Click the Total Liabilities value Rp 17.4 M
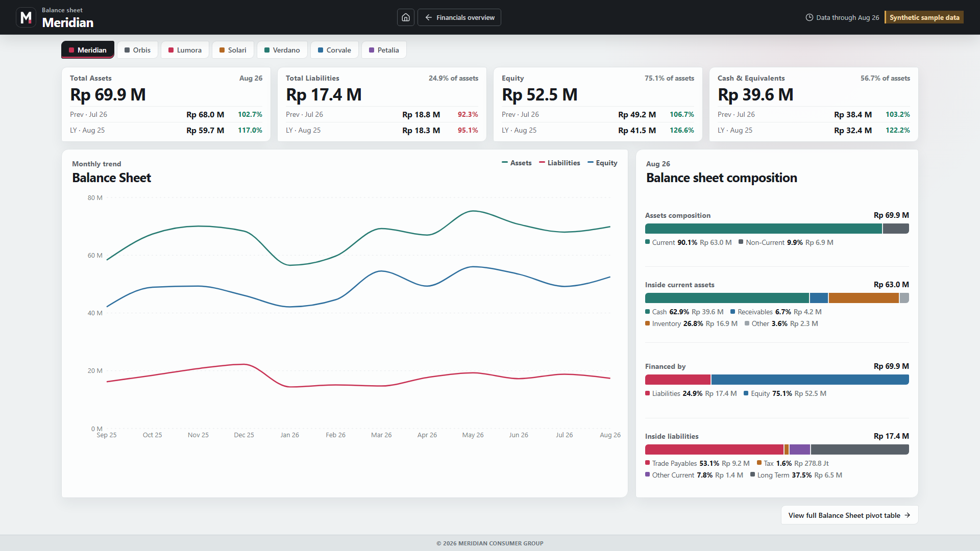Screen dimensions: 980x551 [324, 94]
